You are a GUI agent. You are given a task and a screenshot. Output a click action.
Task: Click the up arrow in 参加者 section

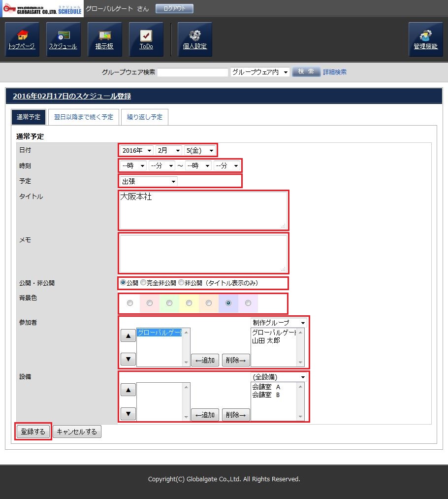[x=128, y=336]
